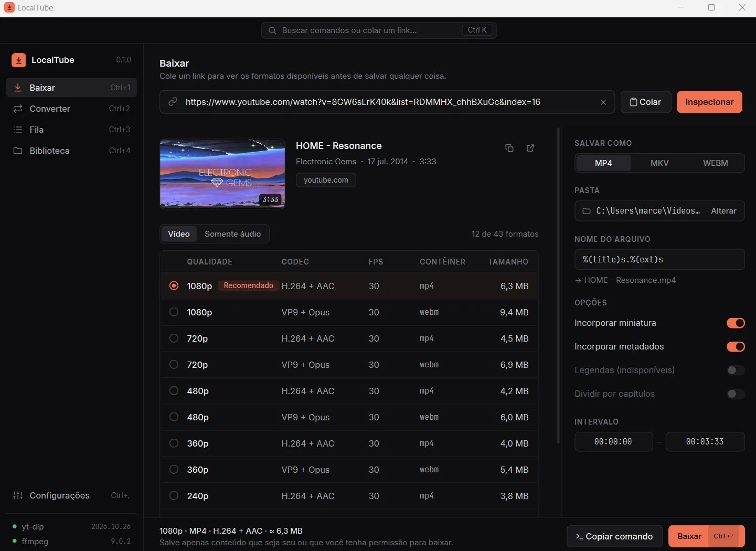
Task: Click the TAMANHO column header
Action: pos(508,262)
